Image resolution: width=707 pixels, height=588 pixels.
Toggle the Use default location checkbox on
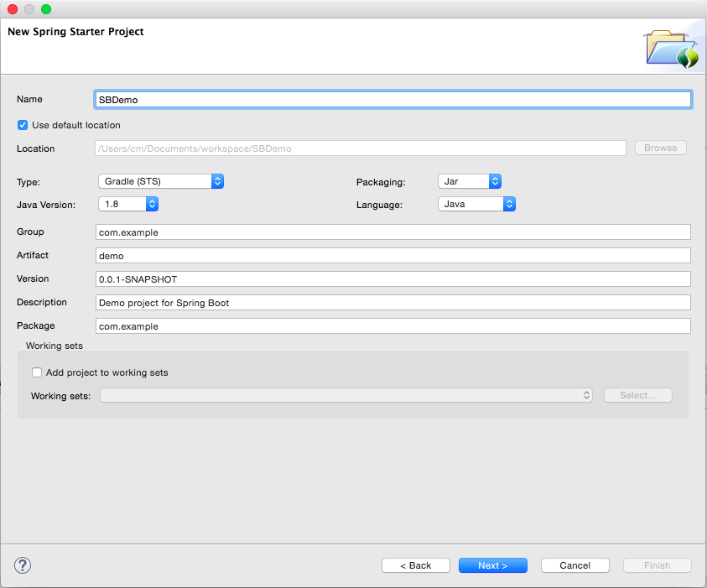pos(21,124)
